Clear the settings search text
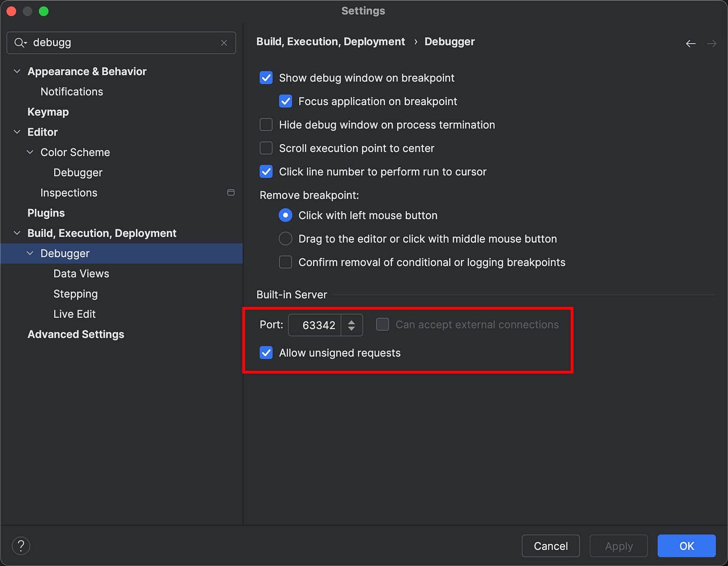 pos(224,43)
